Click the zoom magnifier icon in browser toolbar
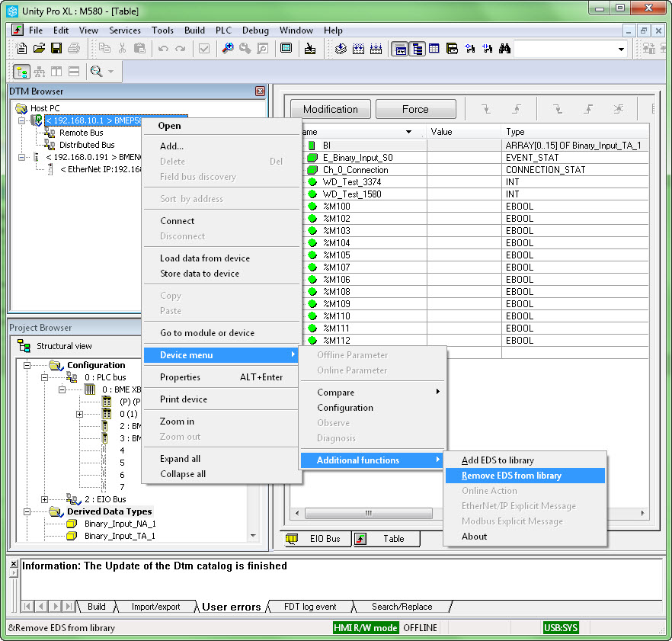 97,72
